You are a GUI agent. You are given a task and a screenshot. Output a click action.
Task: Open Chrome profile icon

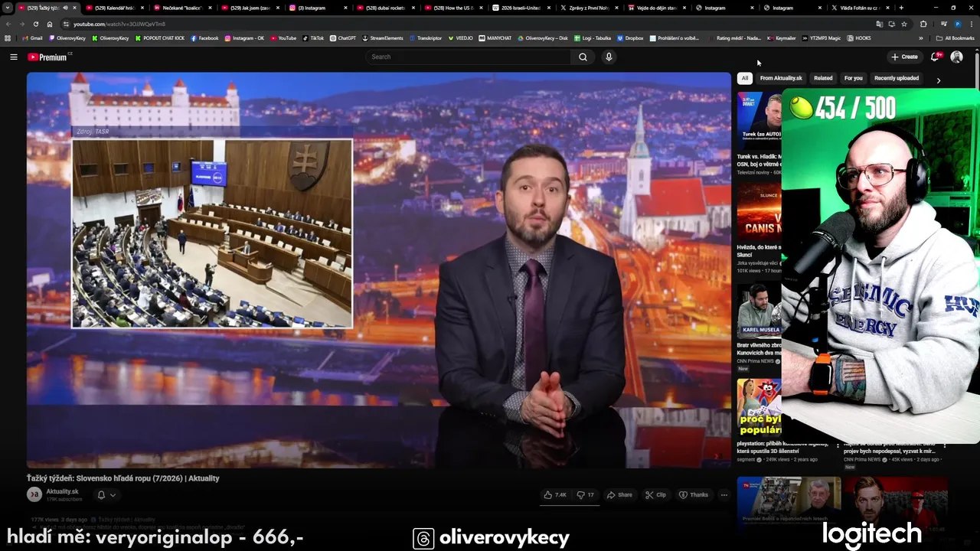958,24
